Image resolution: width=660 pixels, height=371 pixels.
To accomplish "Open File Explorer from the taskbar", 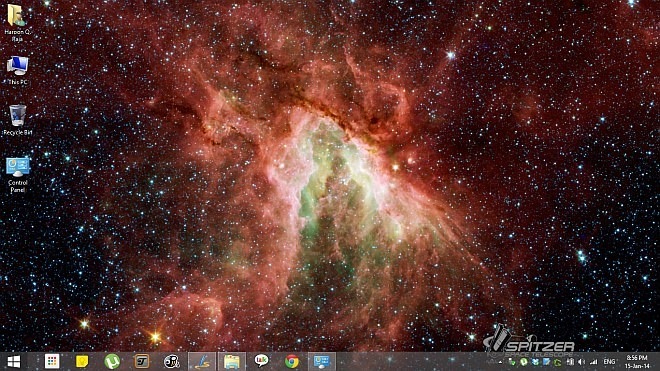I will 232,361.
